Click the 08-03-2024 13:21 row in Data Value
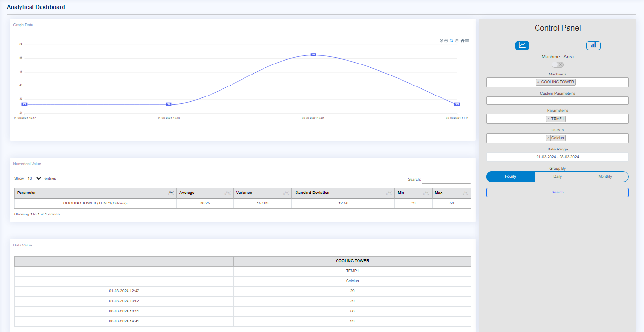Screen dimensions: 644x332 (x=243, y=311)
